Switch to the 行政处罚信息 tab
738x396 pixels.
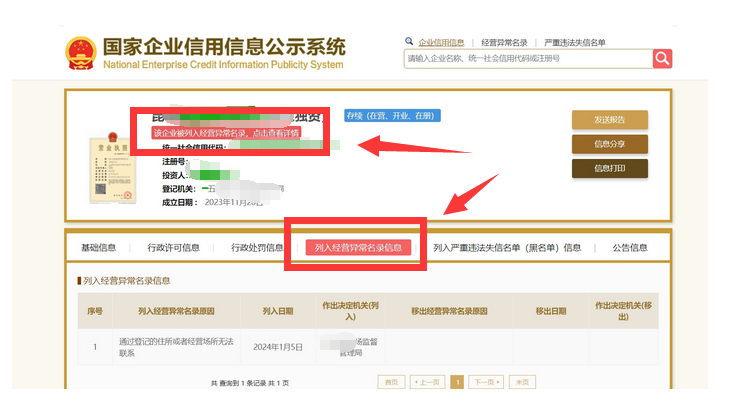(x=257, y=248)
